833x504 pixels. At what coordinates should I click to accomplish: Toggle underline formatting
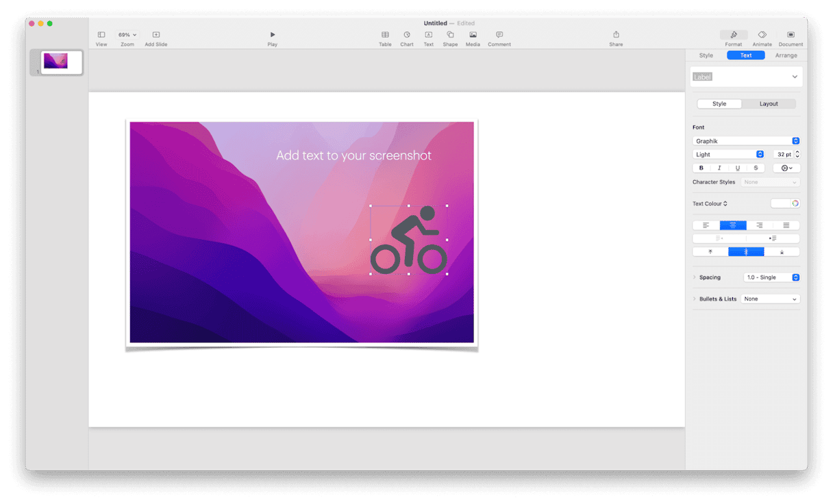pyautogui.click(x=737, y=167)
